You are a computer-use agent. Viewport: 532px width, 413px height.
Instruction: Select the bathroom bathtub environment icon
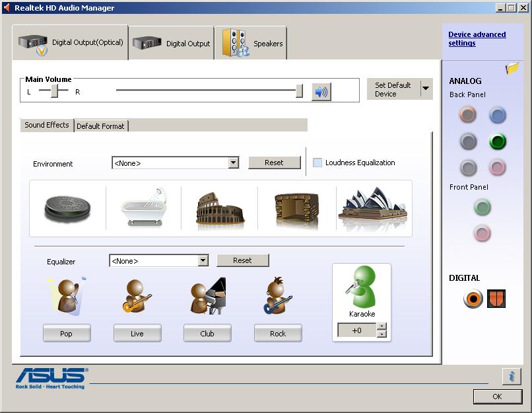(145, 207)
